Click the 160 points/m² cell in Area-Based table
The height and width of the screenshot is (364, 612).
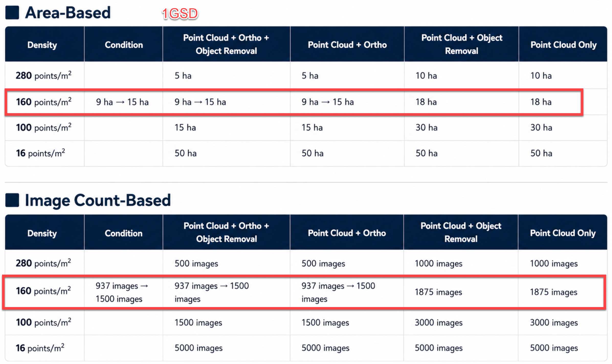pyautogui.click(x=43, y=102)
